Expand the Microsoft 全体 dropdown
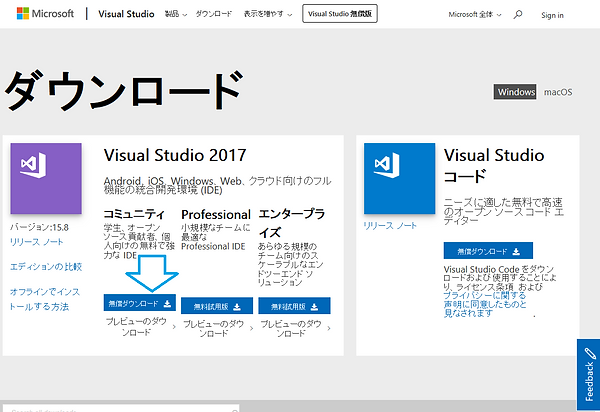600x412 pixels. [475, 15]
